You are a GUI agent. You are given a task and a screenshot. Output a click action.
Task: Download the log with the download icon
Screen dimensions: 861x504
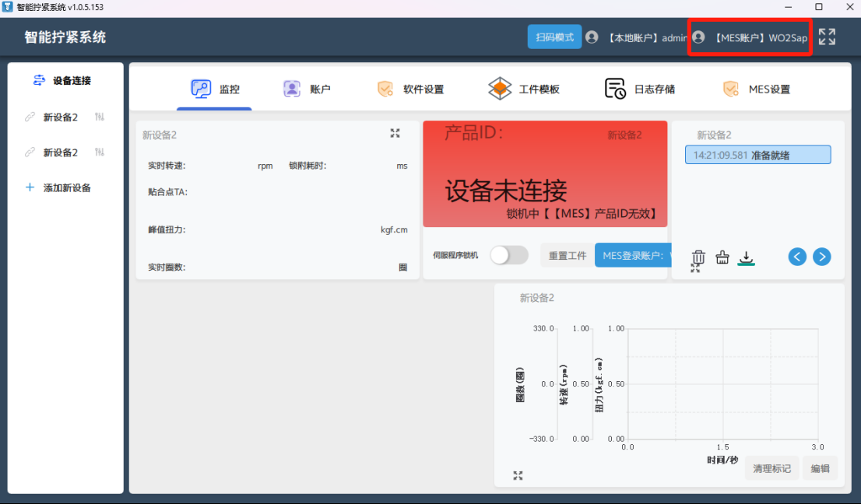click(x=746, y=257)
